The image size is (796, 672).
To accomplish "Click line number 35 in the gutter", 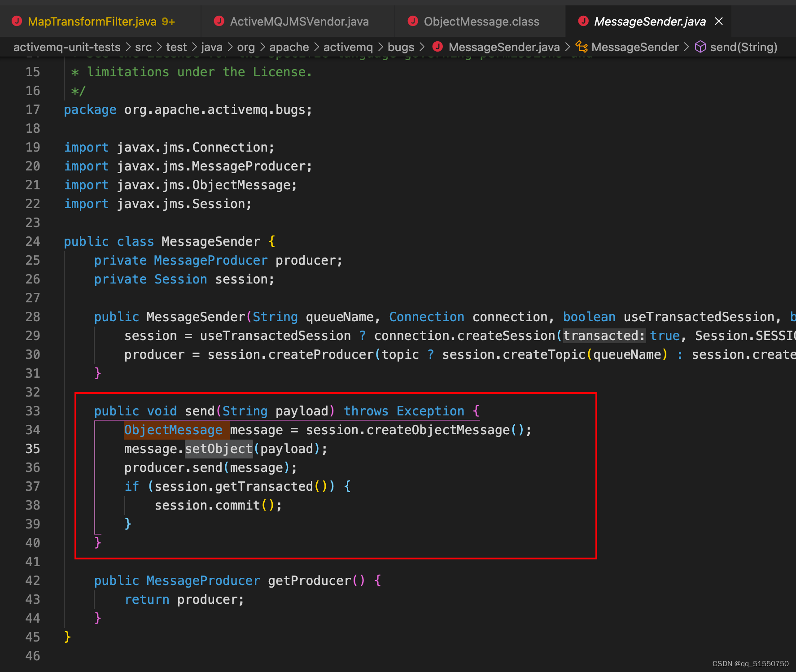I will pyautogui.click(x=32, y=449).
